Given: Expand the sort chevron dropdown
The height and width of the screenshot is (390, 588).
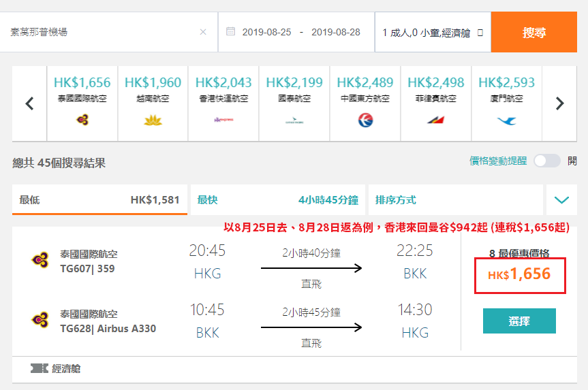Looking at the screenshot, I should point(561,199).
